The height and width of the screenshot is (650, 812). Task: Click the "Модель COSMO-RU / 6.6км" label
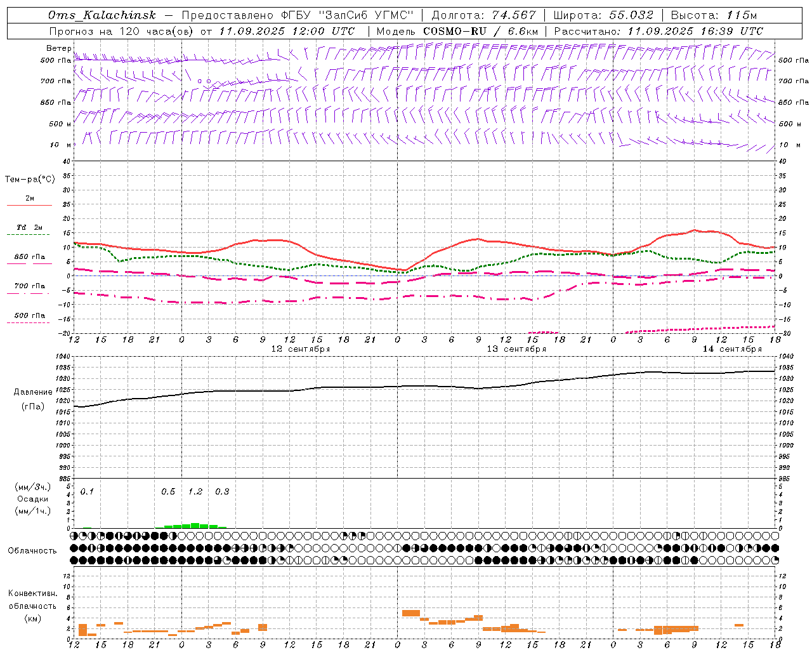pyautogui.click(x=457, y=31)
